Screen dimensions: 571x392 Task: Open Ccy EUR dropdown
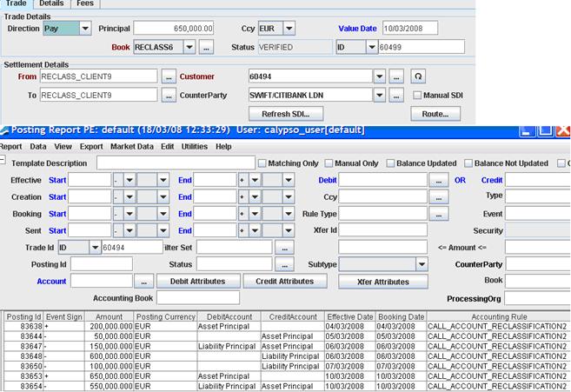[x=289, y=29]
